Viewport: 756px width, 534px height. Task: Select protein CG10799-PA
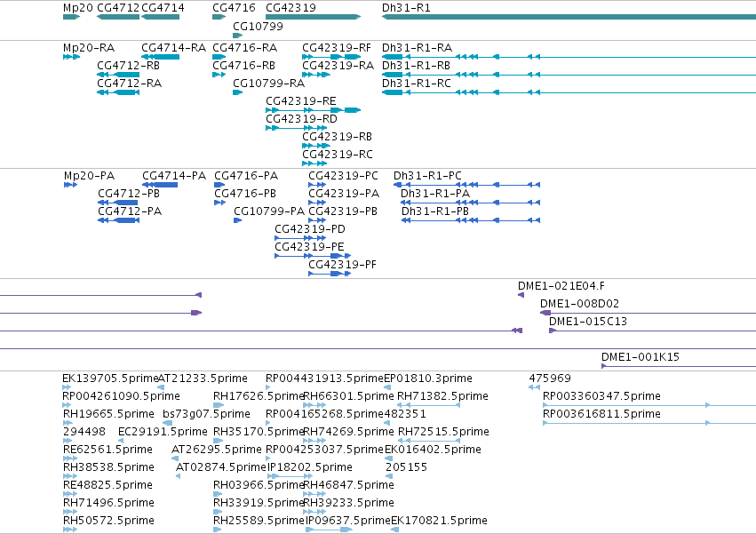(269, 211)
